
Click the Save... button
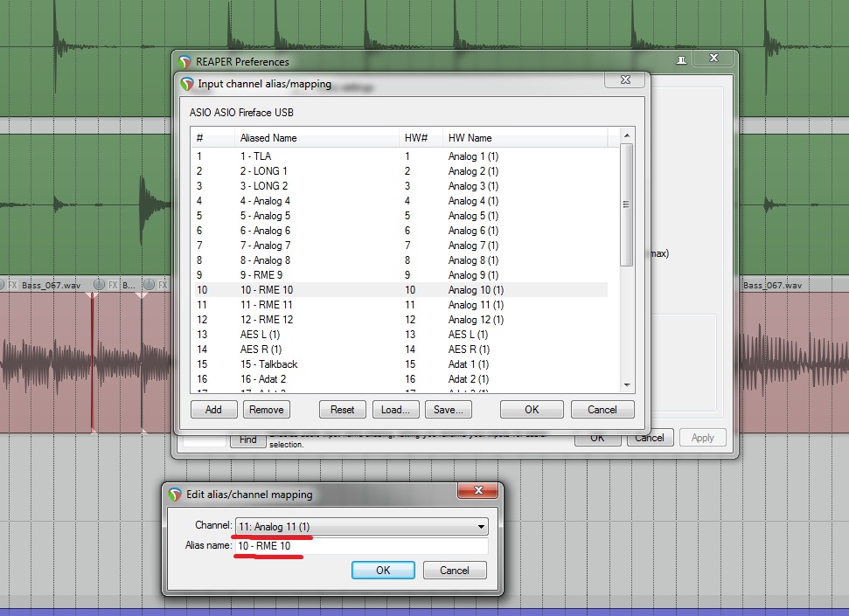pyautogui.click(x=449, y=409)
